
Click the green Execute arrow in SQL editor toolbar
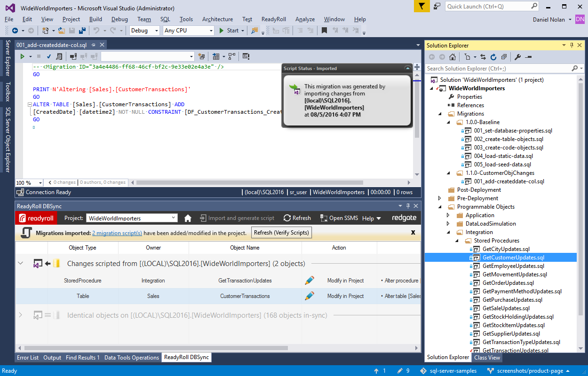pyautogui.click(x=22, y=56)
